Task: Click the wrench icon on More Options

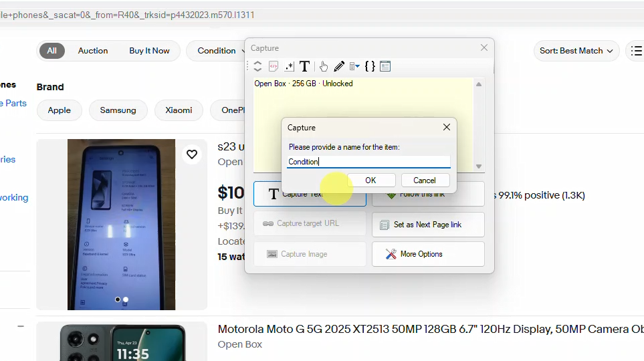Action: [x=391, y=254]
